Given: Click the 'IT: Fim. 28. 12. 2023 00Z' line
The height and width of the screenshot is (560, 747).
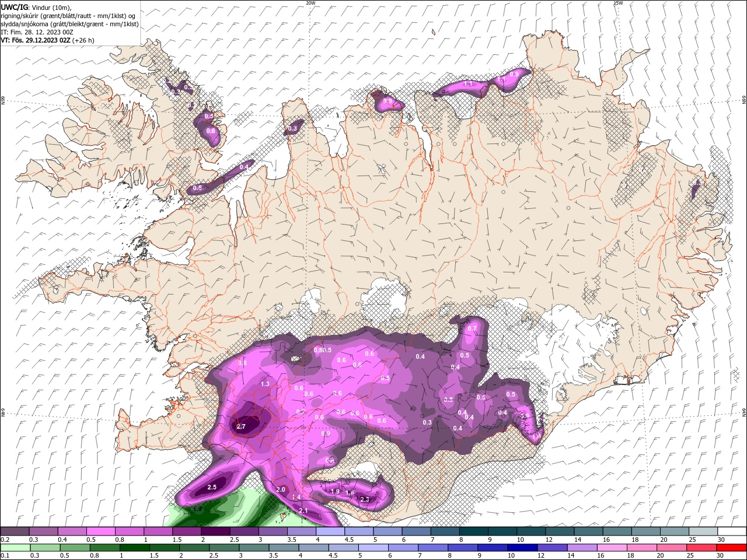Looking at the screenshot, I should tap(36, 32).
